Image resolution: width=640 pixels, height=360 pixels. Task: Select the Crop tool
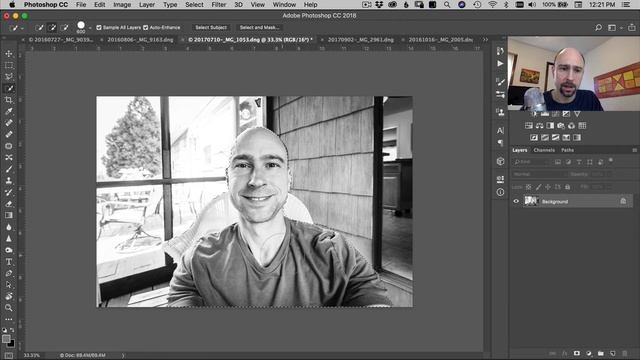tap(9, 100)
